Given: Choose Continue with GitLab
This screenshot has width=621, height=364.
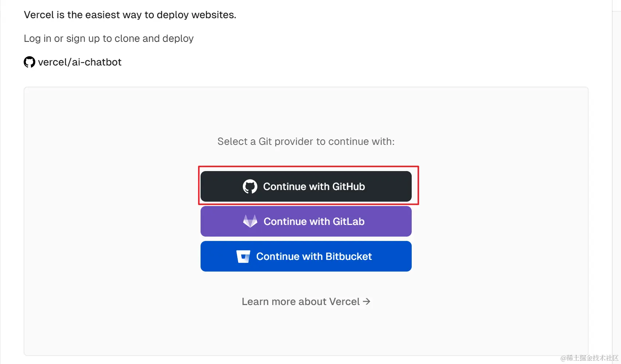Looking at the screenshot, I should [x=306, y=221].
